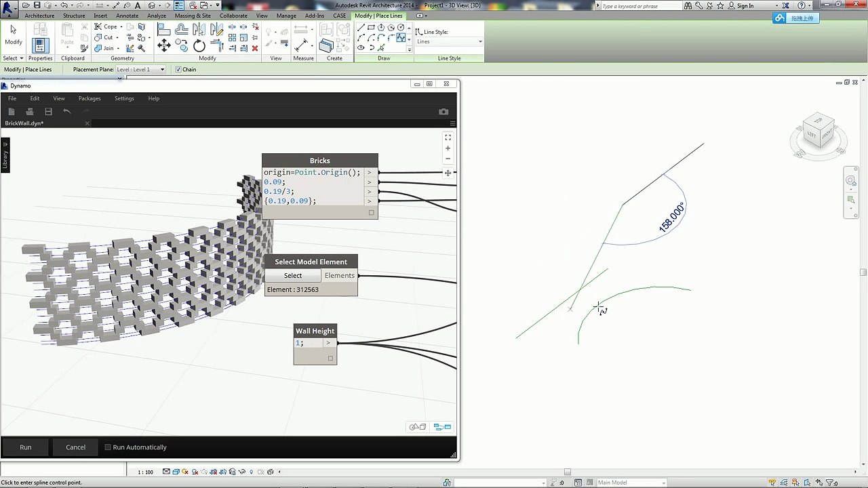Click Select button on Select Model Element node
The height and width of the screenshot is (488, 868).
[293, 275]
